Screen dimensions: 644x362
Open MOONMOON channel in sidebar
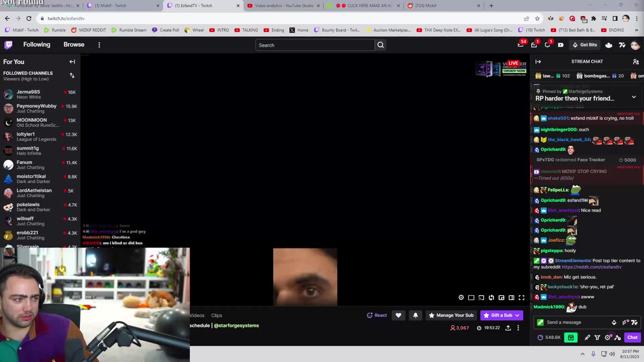[x=39, y=122]
